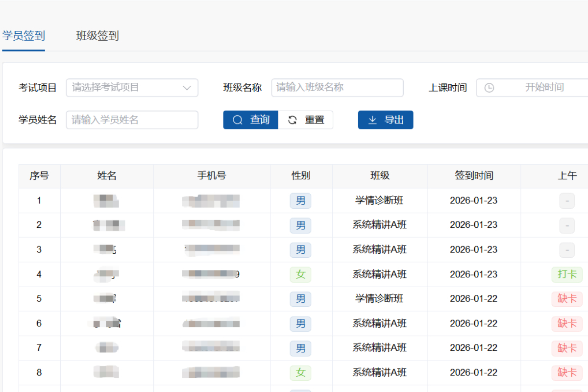
Task: Click the clock icon in 上课时间 field
Action: (489, 88)
